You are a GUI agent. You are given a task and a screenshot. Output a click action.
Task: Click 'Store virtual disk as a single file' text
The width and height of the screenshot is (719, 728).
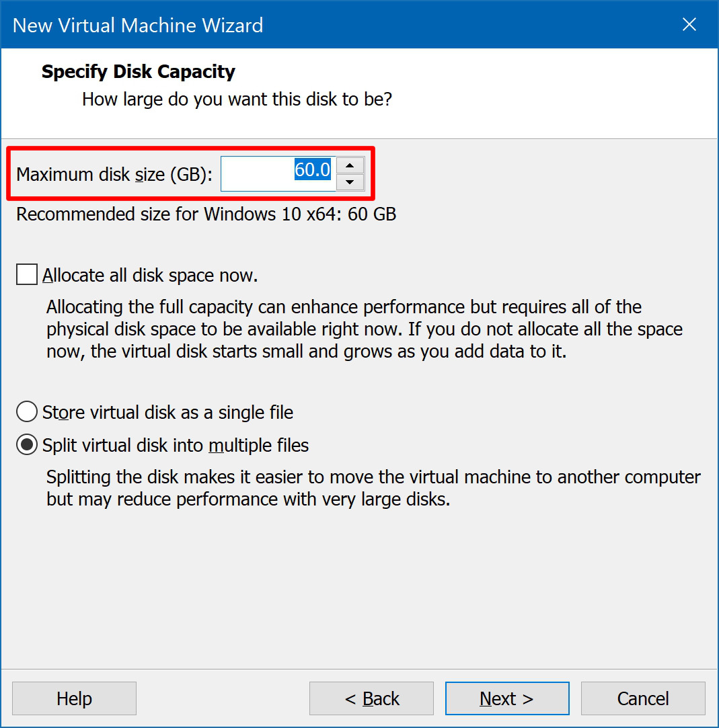pos(167,412)
